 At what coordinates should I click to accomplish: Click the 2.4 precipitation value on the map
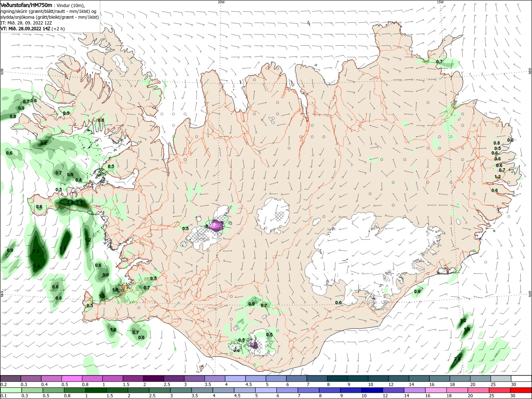tap(70, 203)
